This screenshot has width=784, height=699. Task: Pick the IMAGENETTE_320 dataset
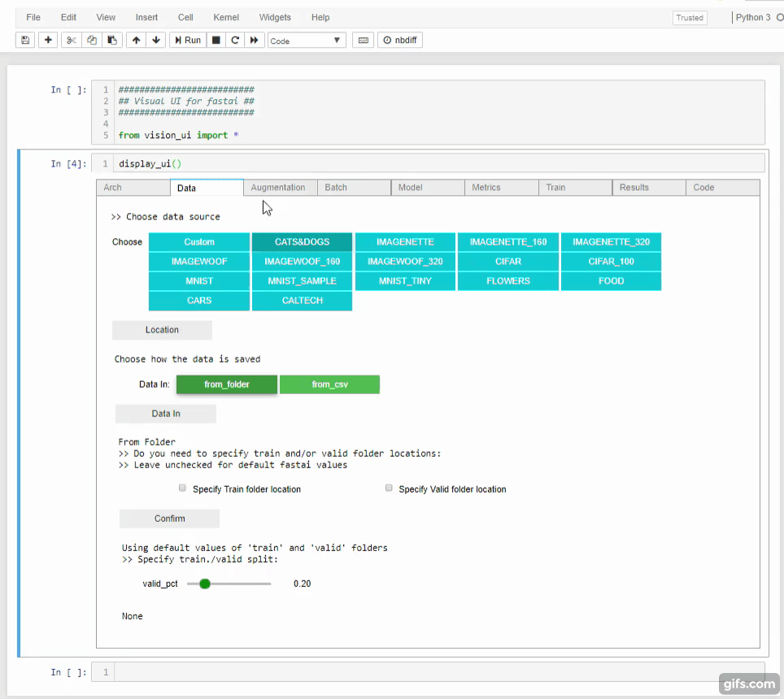click(611, 242)
